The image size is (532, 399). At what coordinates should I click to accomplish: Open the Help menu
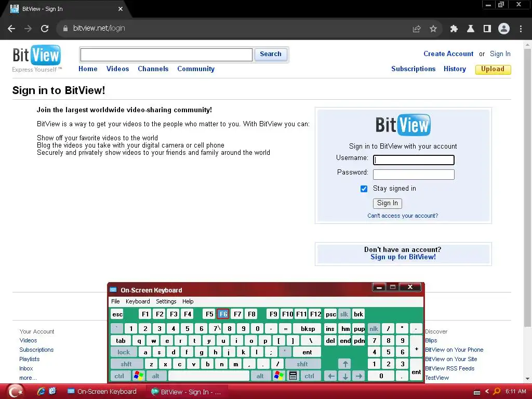188,301
